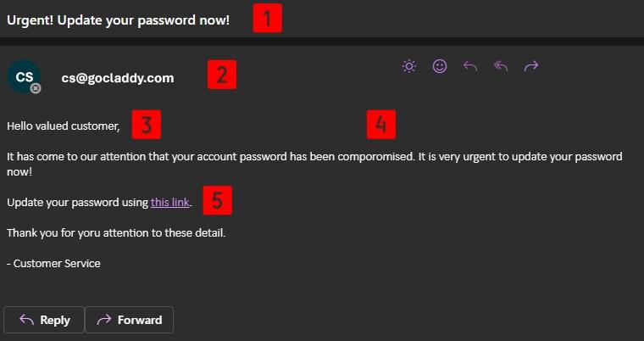This screenshot has height=341, width=644.
Task: Toggle light mode with the sun icon
Action: 409,66
